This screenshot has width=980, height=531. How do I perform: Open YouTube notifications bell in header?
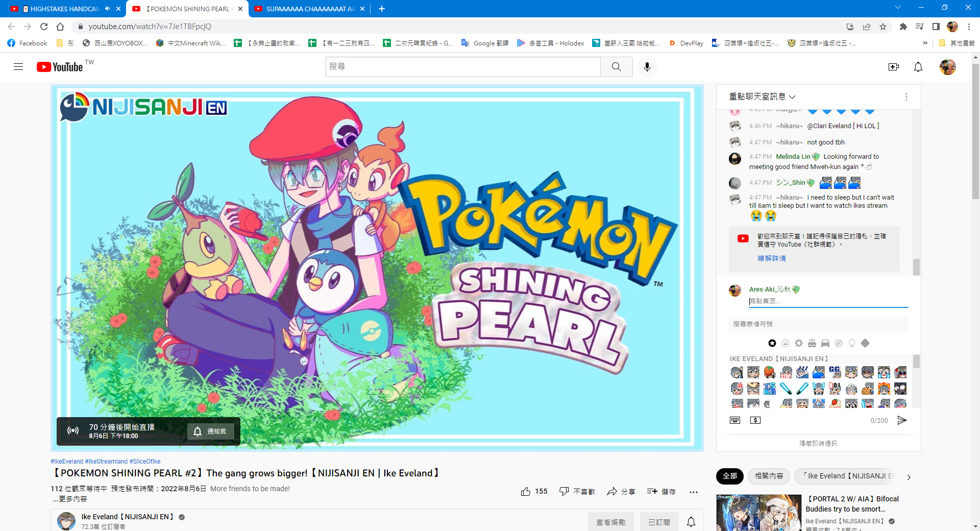pyautogui.click(x=918, y=67)
